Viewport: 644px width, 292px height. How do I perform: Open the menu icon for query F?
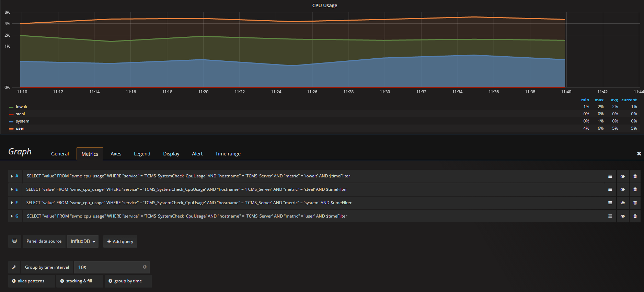point(610,203)
